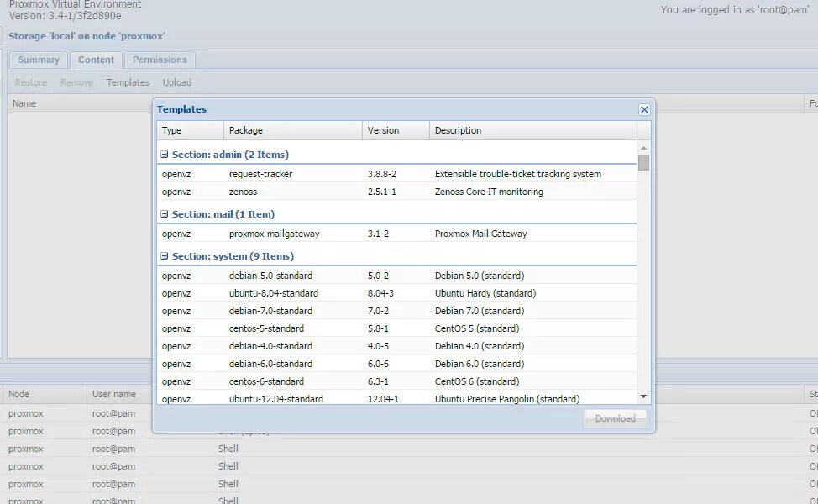Collapse the system section
This screenshot has height=504, width=818.
[x=165, y=256]
